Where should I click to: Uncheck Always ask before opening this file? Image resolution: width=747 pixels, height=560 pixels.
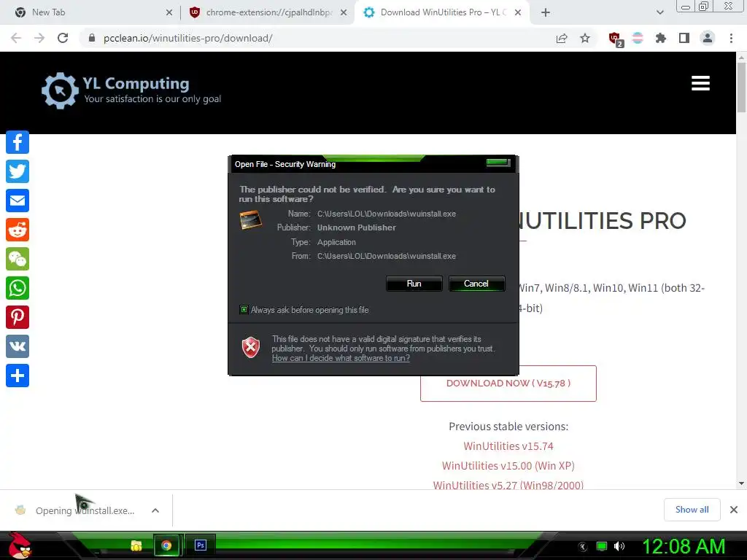[x=244, y=310]
